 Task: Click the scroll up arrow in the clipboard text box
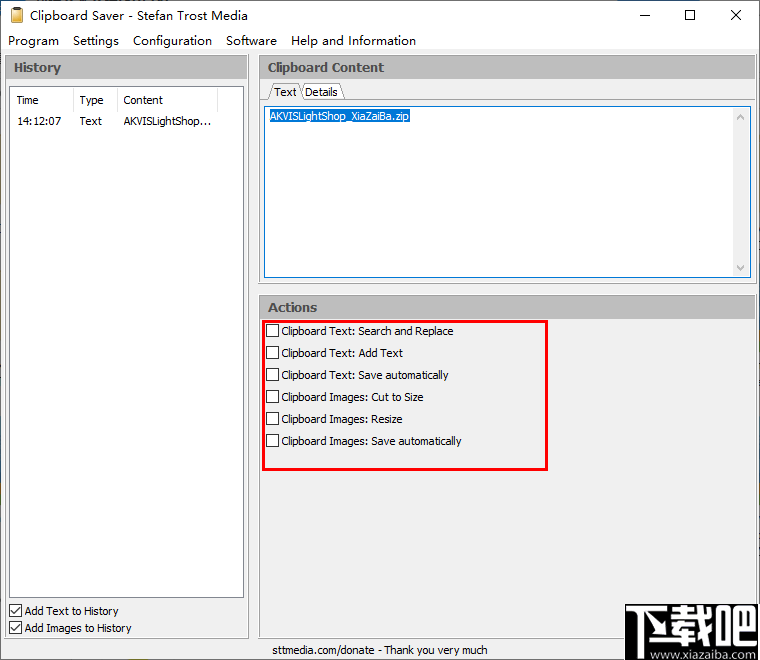coord(740,117)
